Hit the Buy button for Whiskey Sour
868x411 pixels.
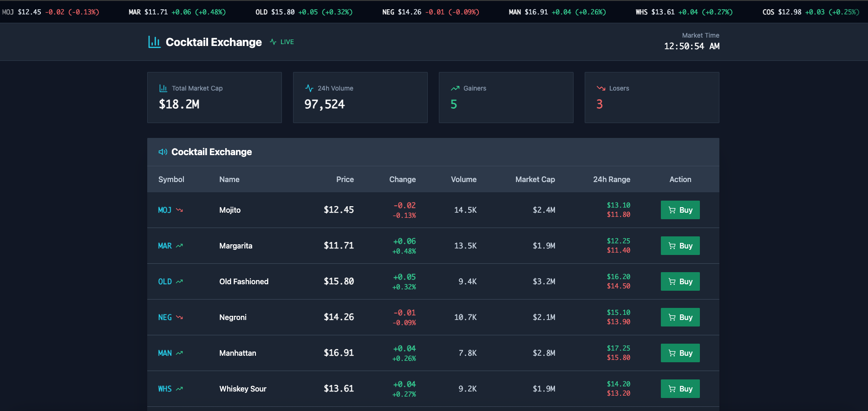(680, 389)
